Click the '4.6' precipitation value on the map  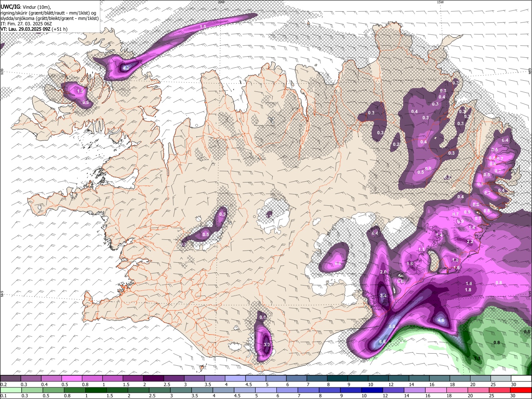coord(441,320)
